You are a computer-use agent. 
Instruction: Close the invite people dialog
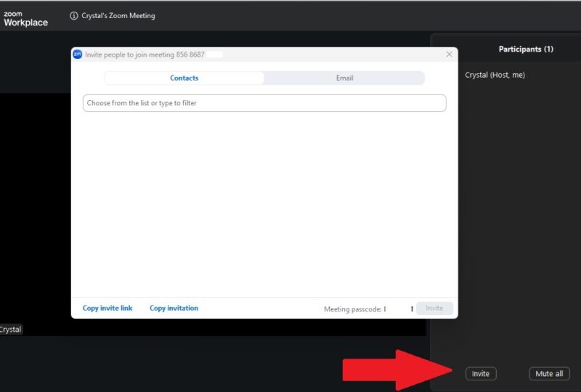(449, 54)
